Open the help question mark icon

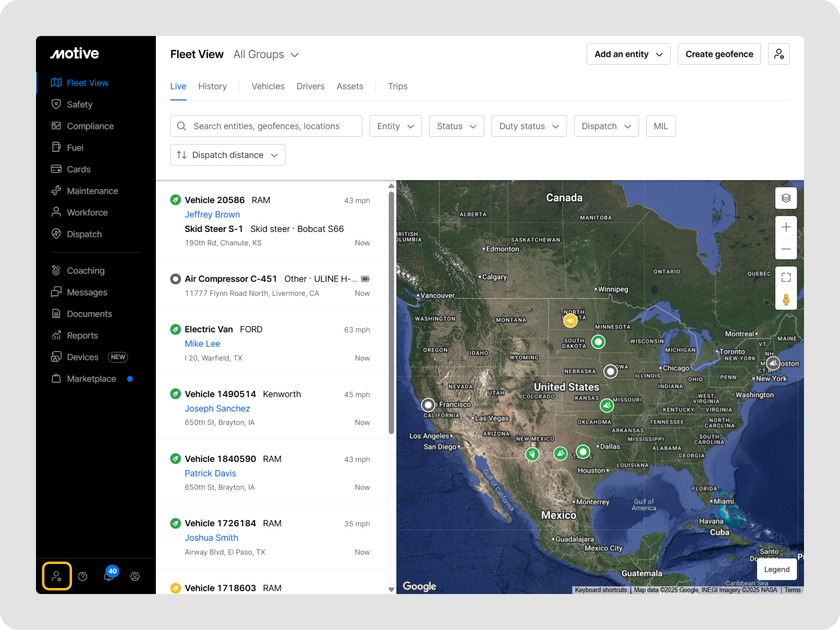82,577
